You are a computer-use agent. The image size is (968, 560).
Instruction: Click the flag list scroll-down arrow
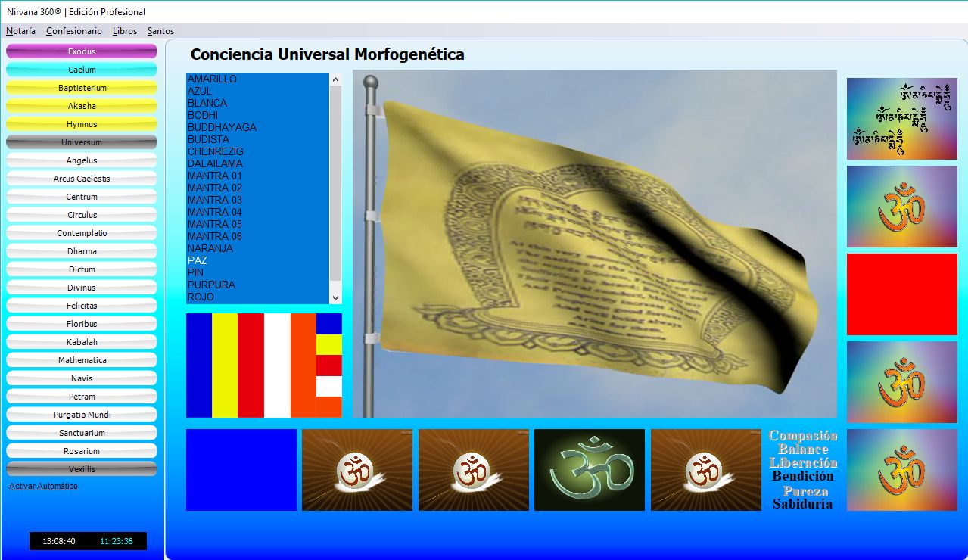(335, 297)
